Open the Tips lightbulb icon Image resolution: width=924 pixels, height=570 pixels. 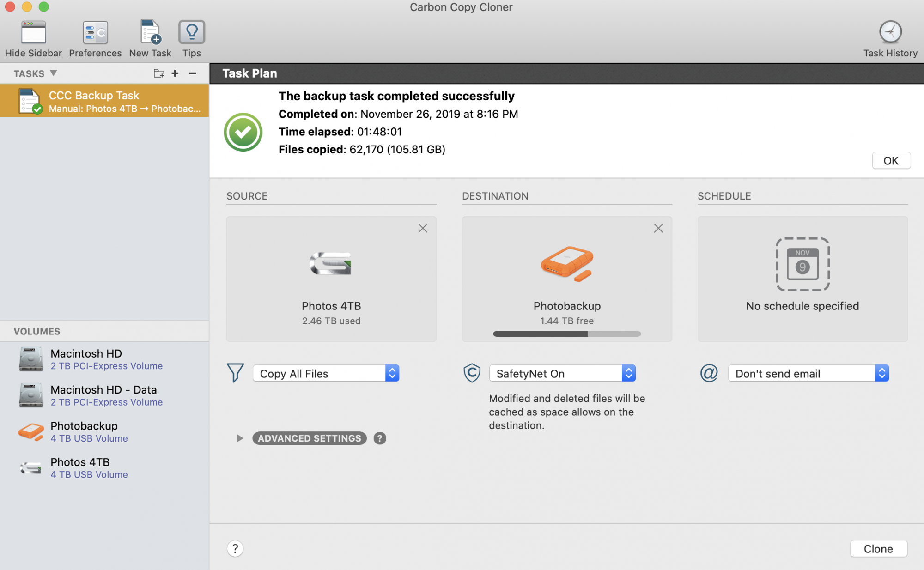[192, 32]
